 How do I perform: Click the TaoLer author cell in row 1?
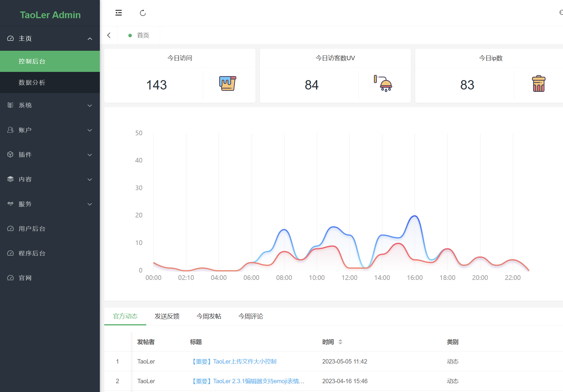146,361
